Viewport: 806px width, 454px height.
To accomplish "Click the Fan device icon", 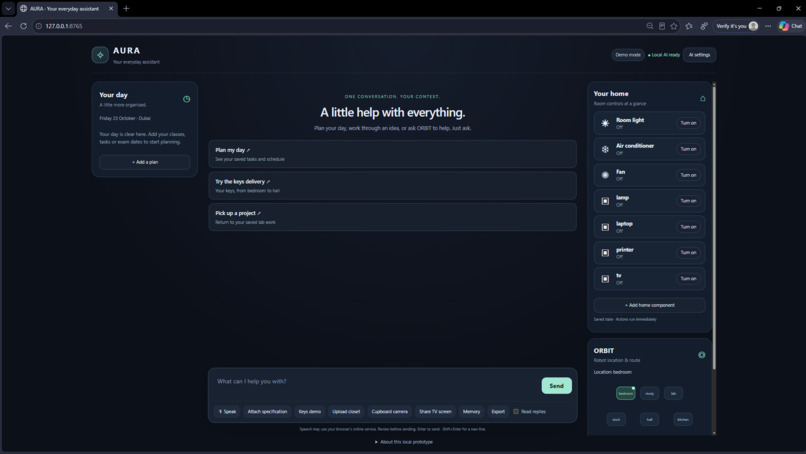I will point(605,175).
